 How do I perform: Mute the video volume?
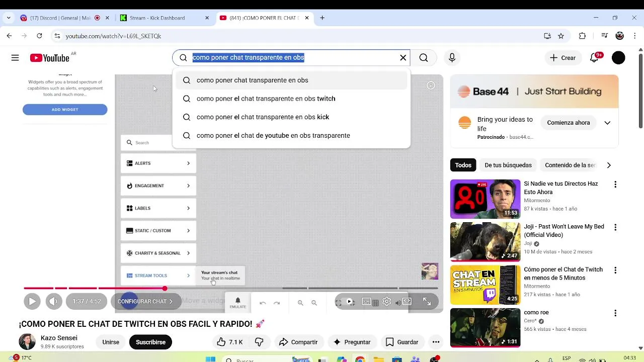[x=53, y=301]
